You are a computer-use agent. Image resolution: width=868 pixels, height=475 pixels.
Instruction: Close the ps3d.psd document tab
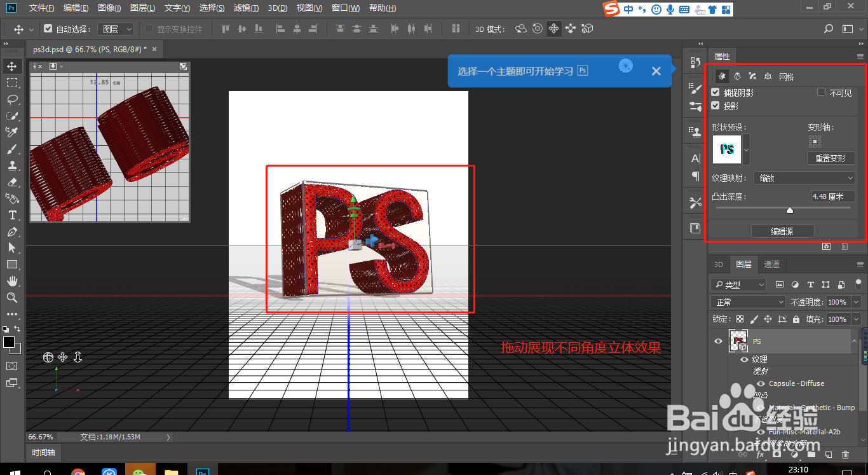point(154,48)
